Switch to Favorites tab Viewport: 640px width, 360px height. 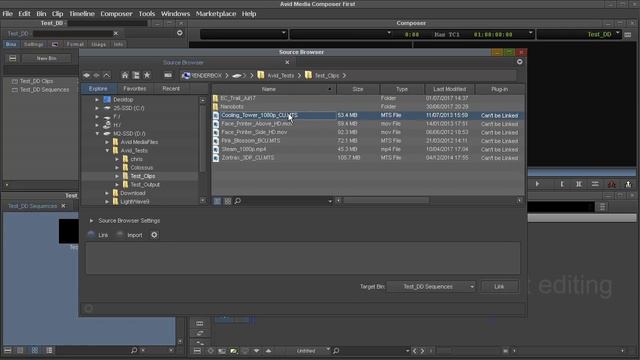click(135, 89)
